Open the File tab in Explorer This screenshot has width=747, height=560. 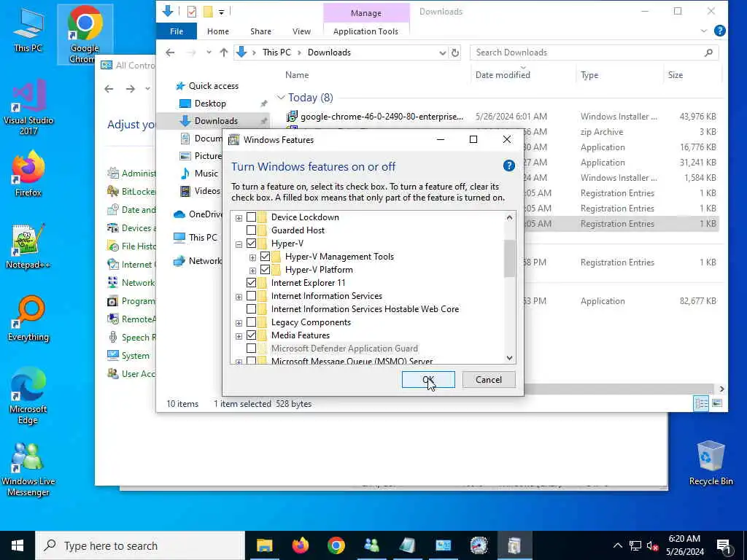click(177, 31)
